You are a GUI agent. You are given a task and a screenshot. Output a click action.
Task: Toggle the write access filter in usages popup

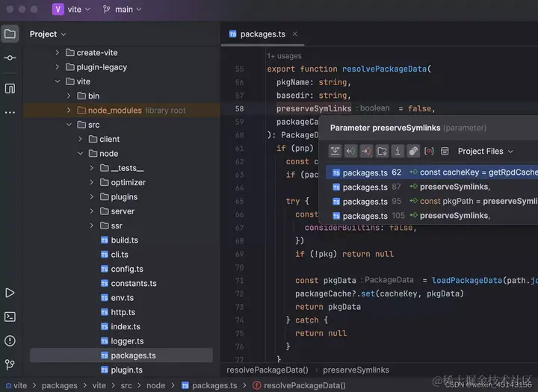point(366,151)
